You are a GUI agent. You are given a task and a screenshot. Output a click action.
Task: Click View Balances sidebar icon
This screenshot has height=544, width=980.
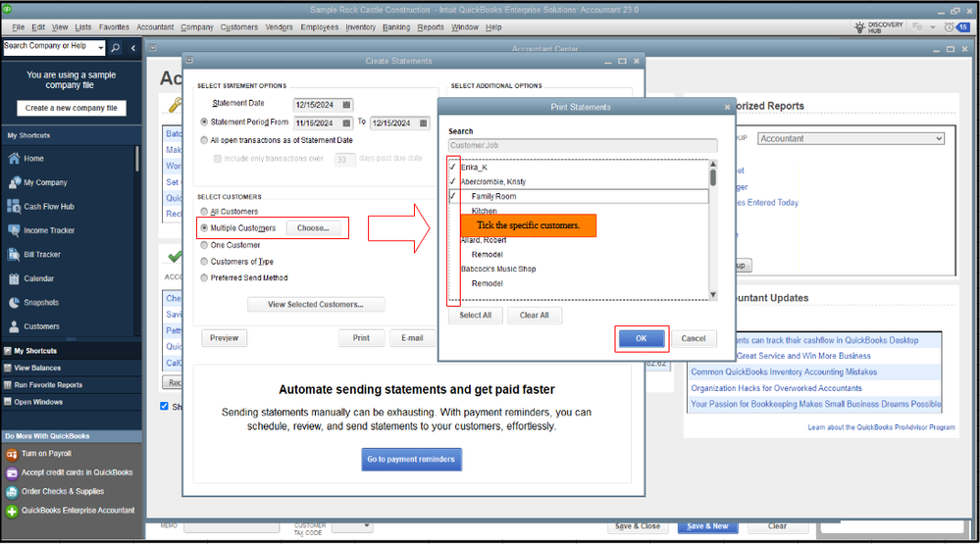point(8,368)
